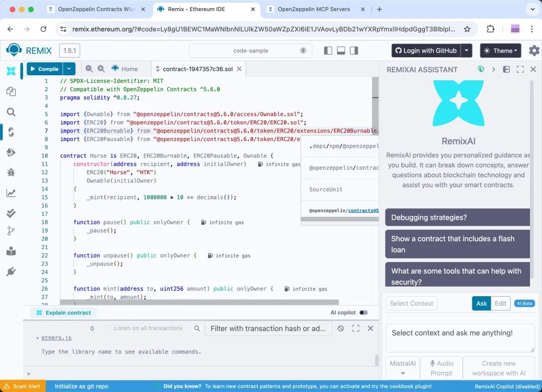Click Login with GitHub
Screen dimensions: 542x392
point(426,51)
